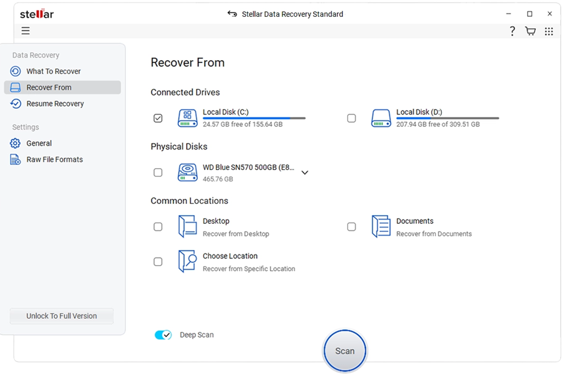Select Recover From in the sidebar
The width and height of the screenshot is (579, 392).
pyautogui.click(x=63, y=88)
